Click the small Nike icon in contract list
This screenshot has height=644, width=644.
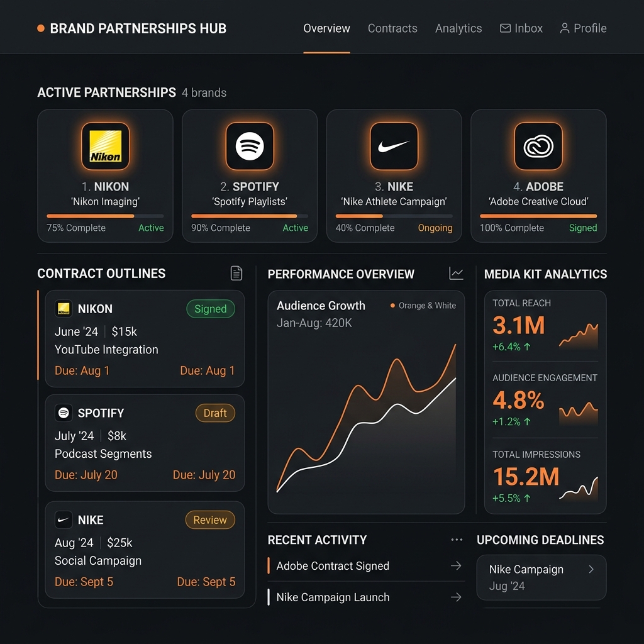64,519
